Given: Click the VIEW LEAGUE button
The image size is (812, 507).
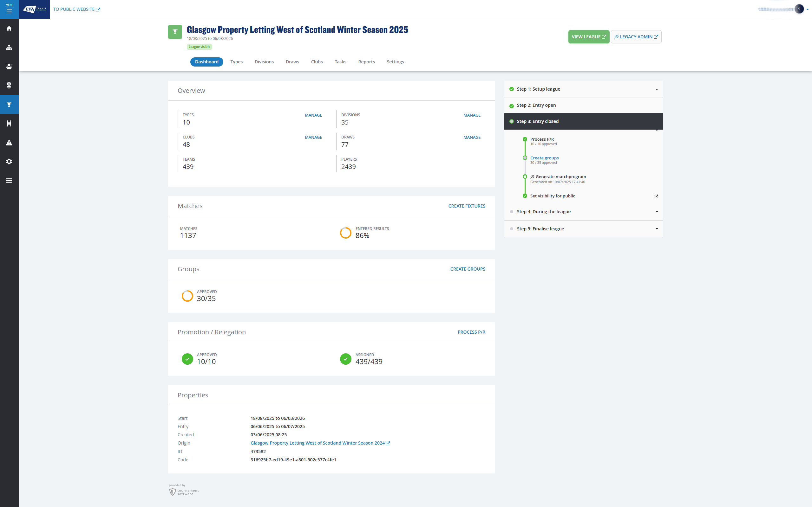Looking at the screenshot, I should (x=588, y=37).
